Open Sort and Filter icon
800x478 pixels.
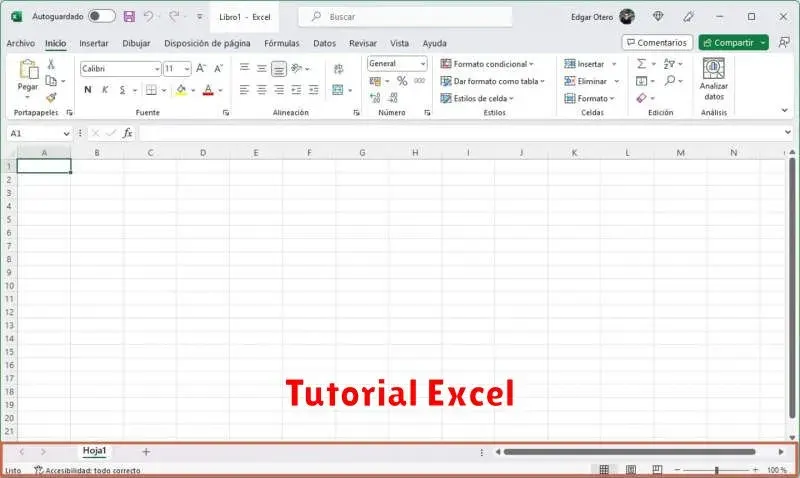tap(669, 64)
